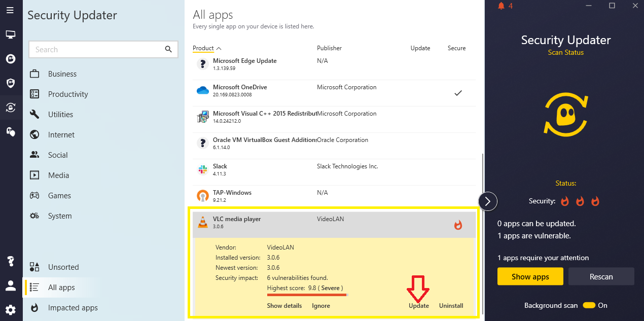644x321 pixels.
Task: Select the shield ghost icon in rail
Action: point(10,83)
